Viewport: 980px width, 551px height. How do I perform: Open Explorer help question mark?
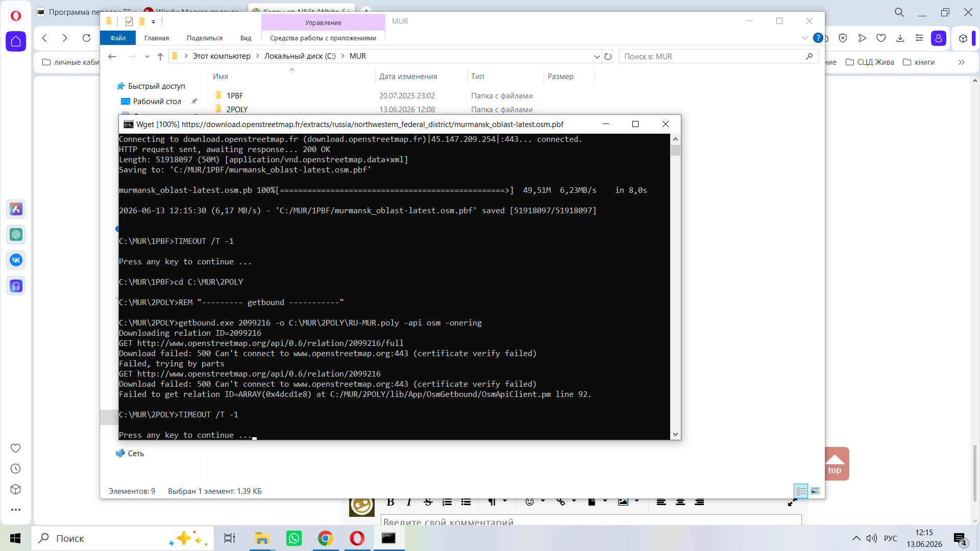pyautogui.click(x=818, y=38)
